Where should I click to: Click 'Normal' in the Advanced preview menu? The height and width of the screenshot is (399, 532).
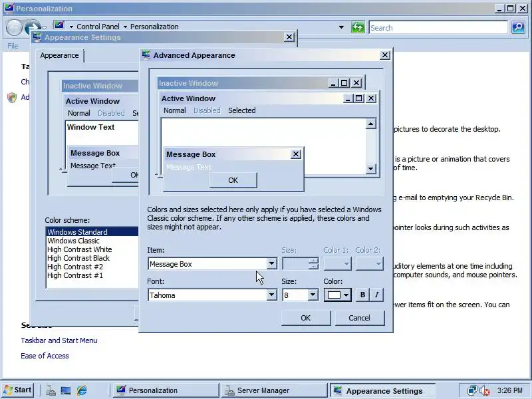[x=175, y=110]
